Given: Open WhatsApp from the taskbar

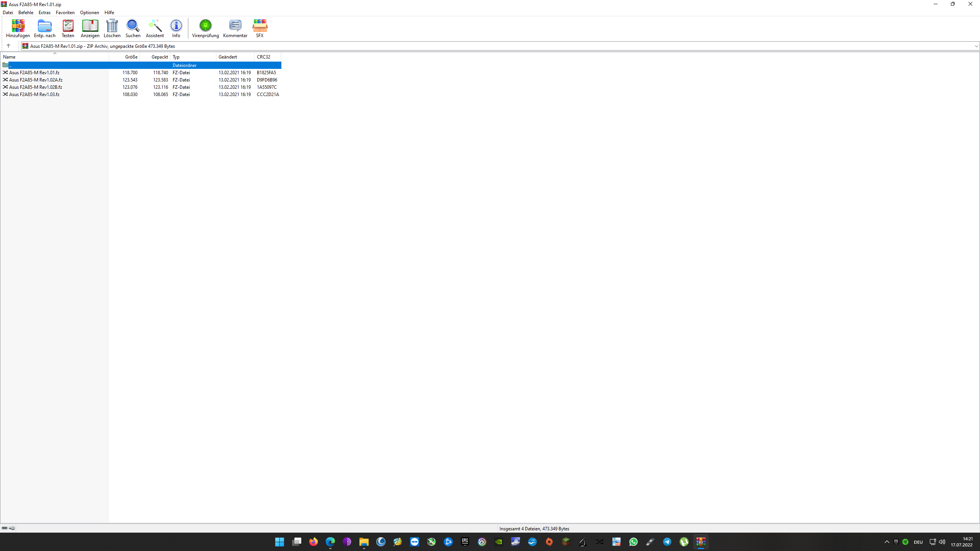Looking at the screenshot, I should [x=633, y=542].
